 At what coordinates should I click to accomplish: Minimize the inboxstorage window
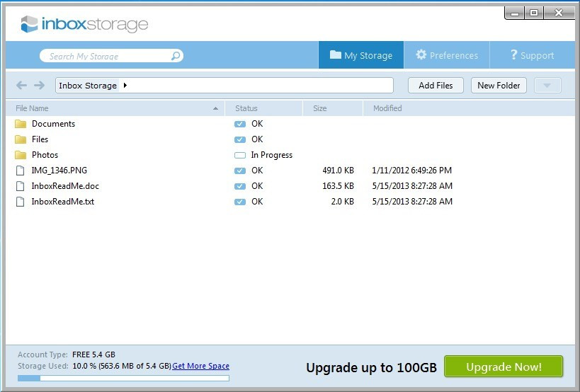[x=515, y=13]
